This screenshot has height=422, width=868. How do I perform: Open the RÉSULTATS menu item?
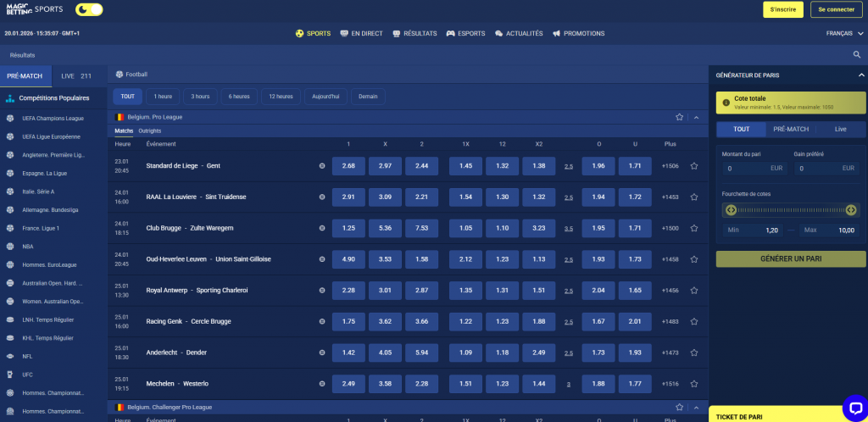coord(415,33)
